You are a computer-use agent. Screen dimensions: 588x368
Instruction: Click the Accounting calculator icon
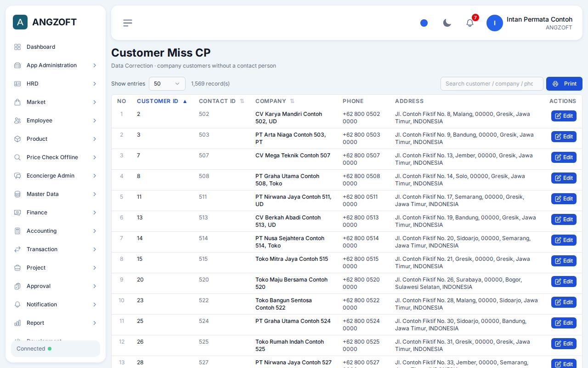pyautogui.click(x=17, y=231)
